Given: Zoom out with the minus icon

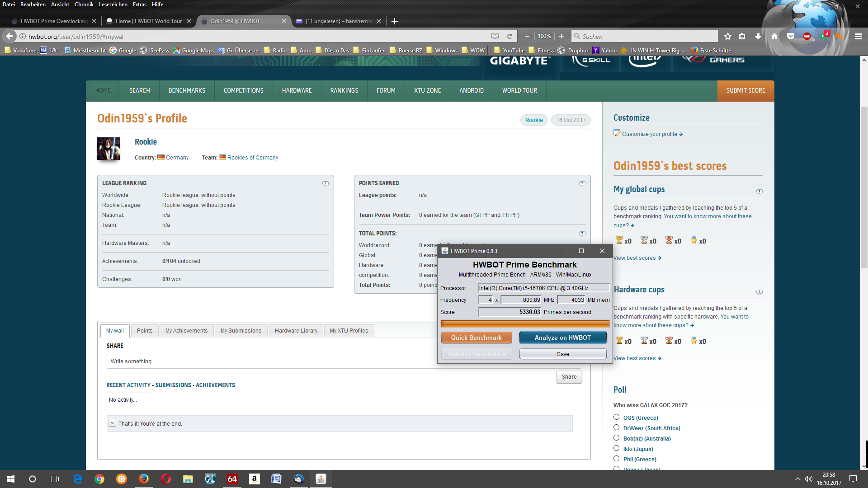Looking at the screenshot, I should coord(527,36).
